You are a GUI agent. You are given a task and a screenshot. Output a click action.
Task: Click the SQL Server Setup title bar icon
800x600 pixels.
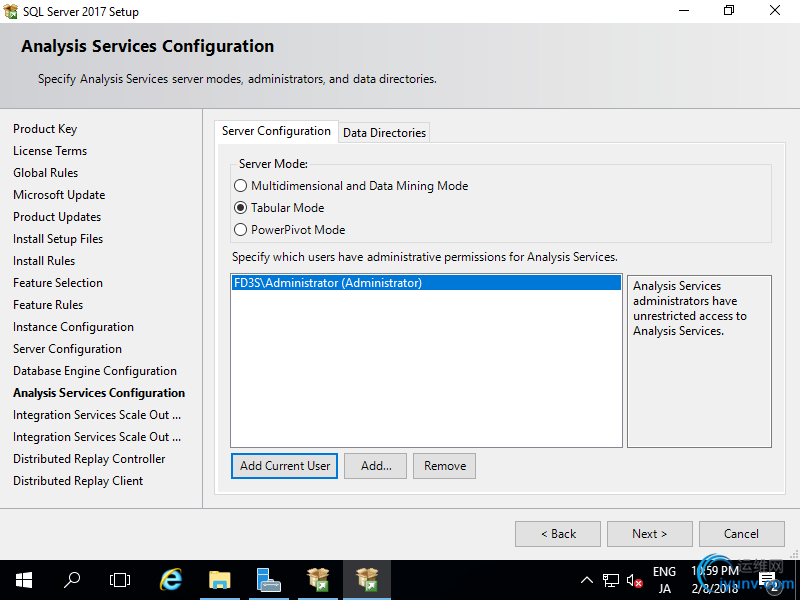[10, 11]
